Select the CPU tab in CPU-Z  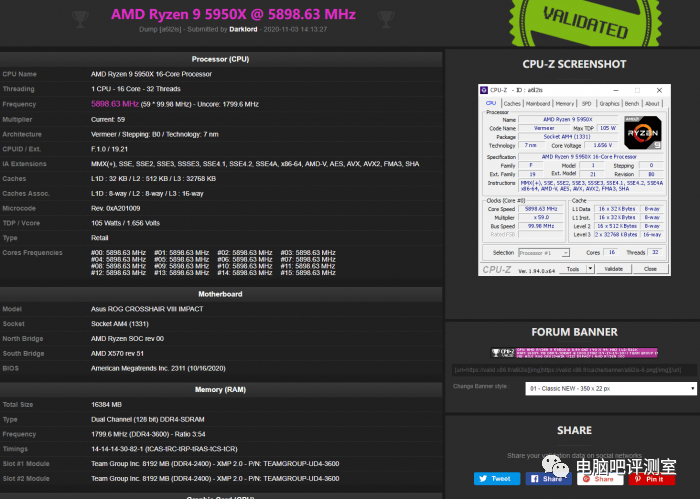(491, 103)
